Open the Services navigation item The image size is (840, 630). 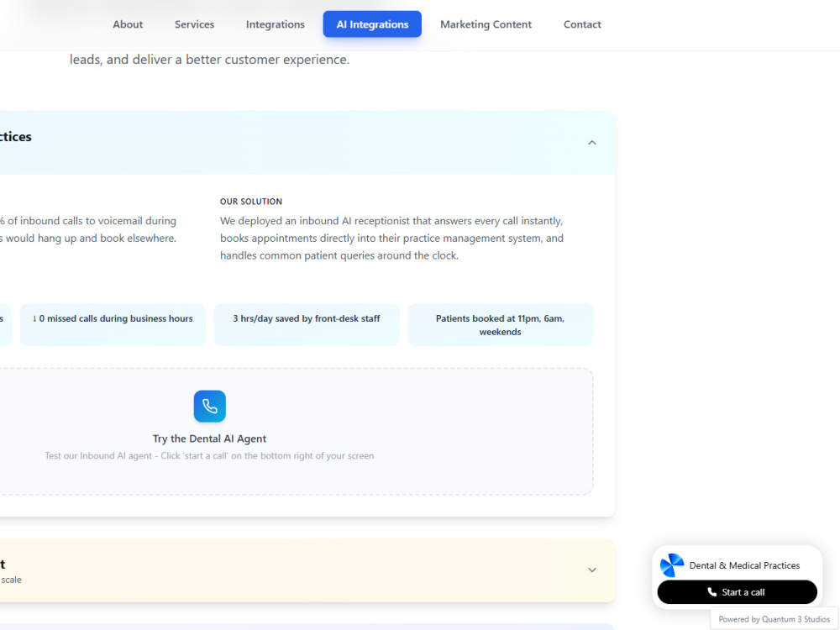(194, 24)
